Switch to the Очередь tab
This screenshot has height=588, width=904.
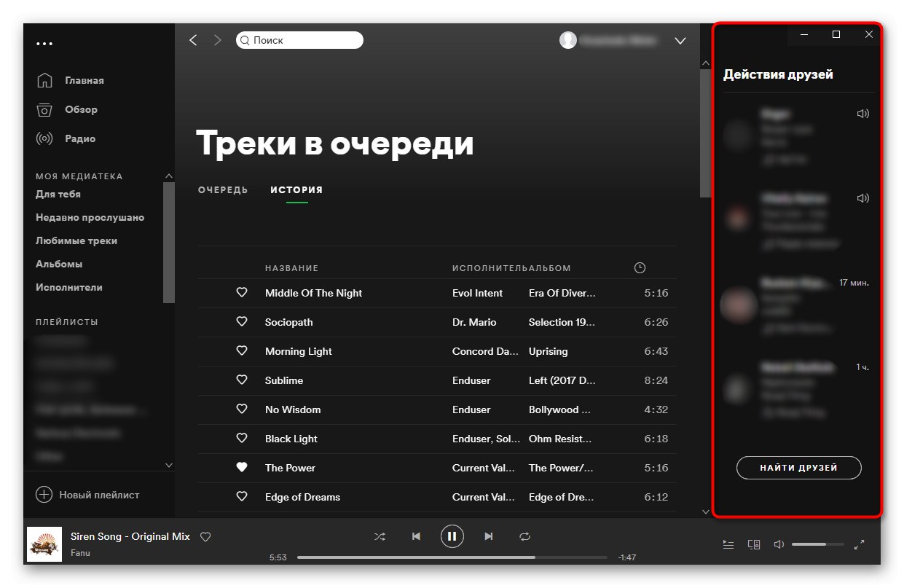[x=223, y=190]
